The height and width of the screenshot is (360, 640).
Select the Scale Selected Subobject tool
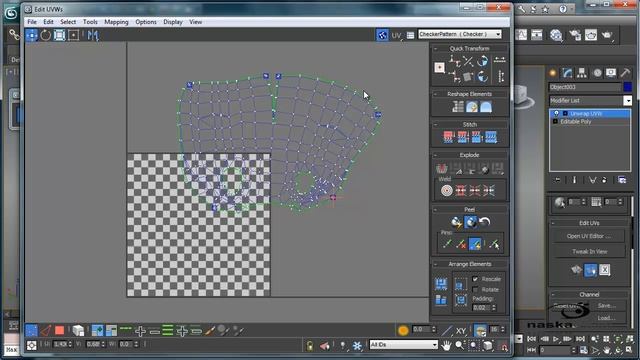[x=59, y=36]
